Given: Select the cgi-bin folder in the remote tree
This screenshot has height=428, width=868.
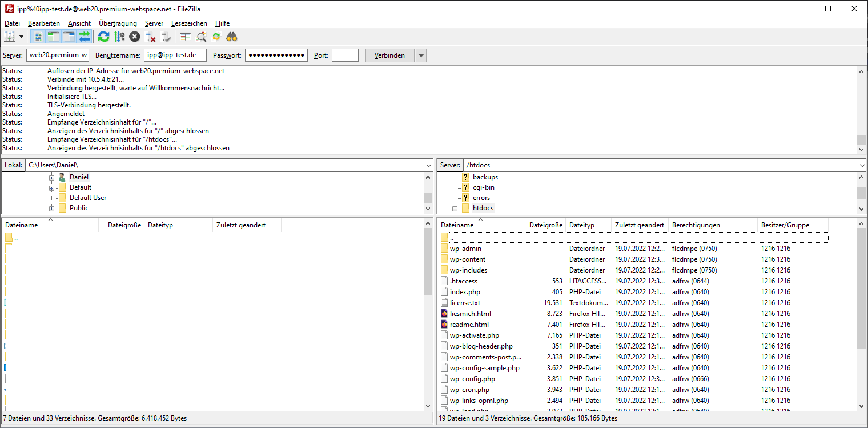Looking at the screenshot, I should [x=484, y=187].
